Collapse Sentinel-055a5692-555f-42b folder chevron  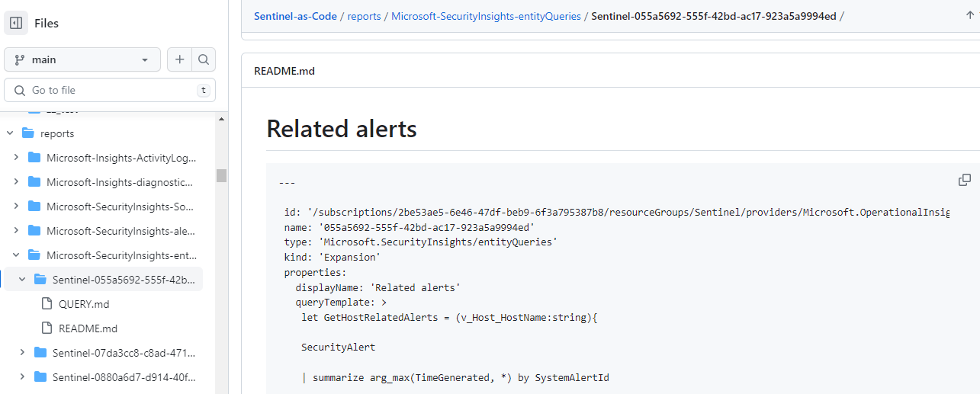(22, 280)
